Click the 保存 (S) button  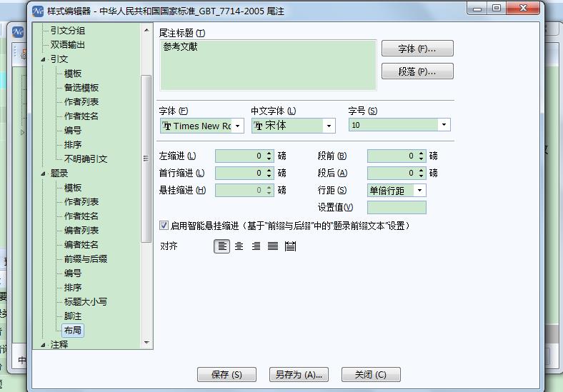point(227,374)
